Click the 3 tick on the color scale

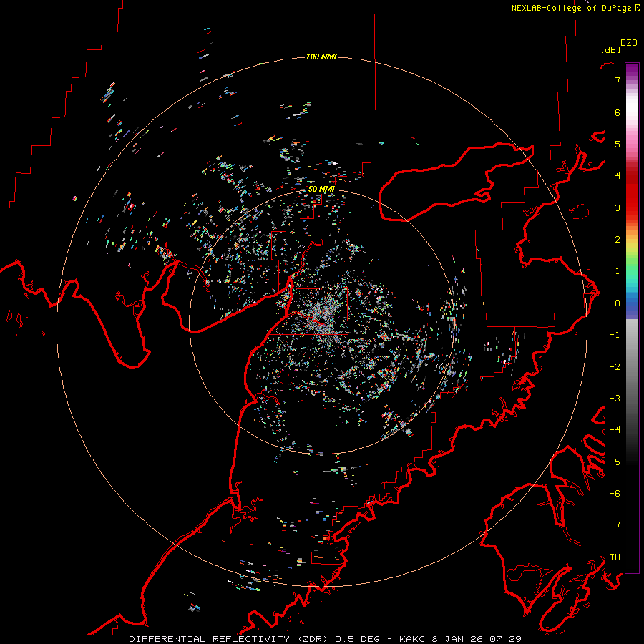coord(618,208)
